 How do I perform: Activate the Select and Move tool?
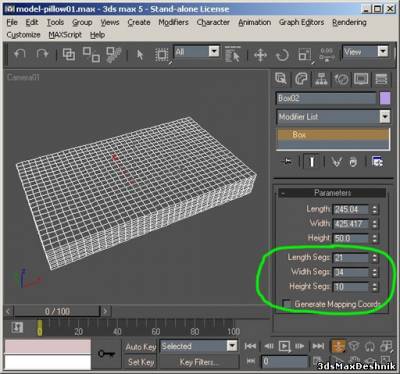260,55
